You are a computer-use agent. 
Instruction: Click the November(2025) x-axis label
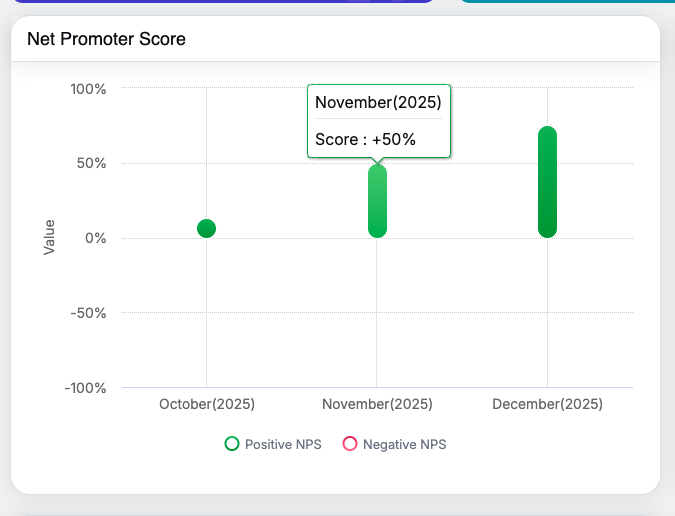[x=377, y=405]
